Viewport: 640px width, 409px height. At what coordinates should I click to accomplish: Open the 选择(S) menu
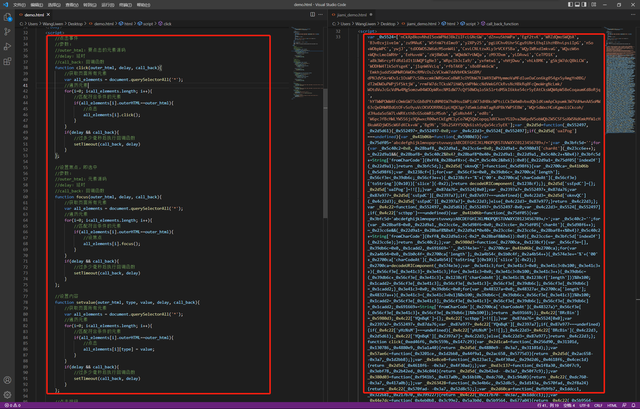[54, 5]
